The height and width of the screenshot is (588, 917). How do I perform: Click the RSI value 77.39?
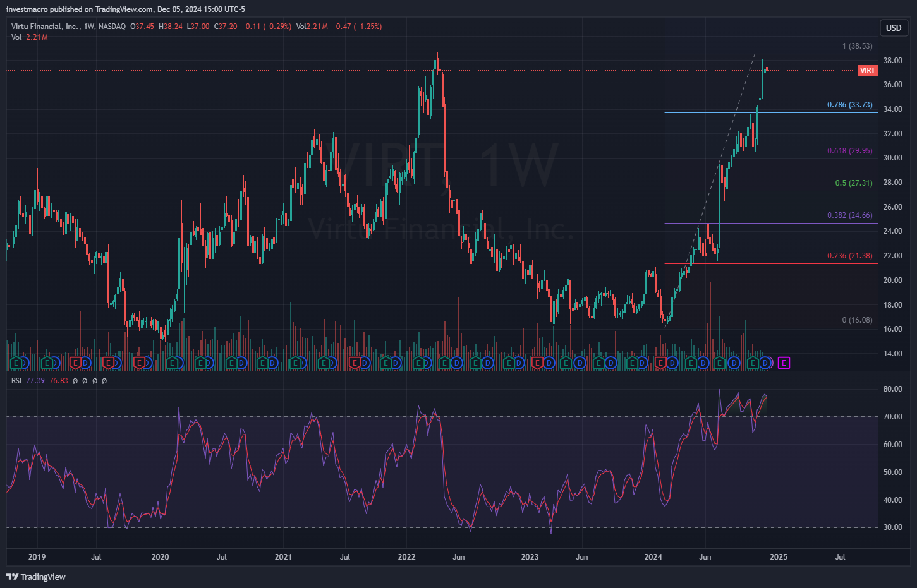pyautogui.click(x=35, y=381)
